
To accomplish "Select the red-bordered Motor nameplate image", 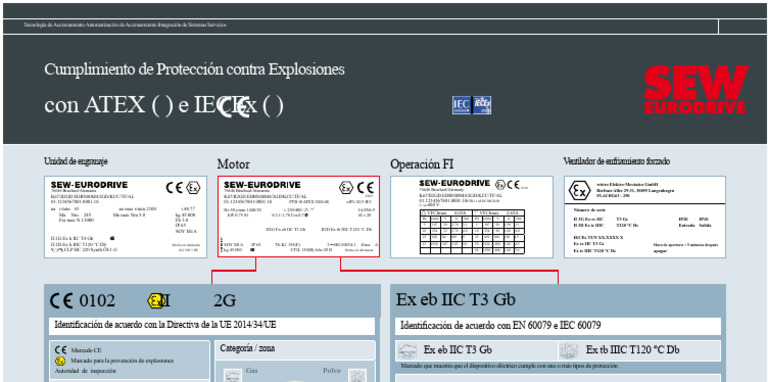I will [x=298, y=216].
